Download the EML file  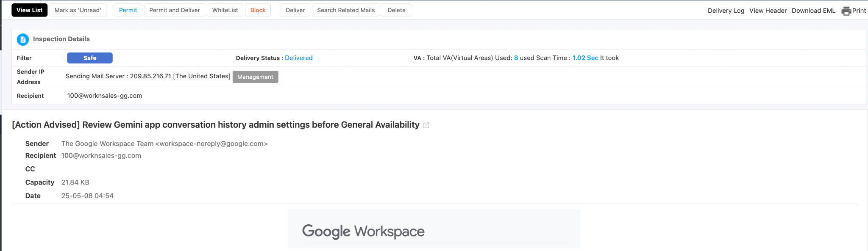click(x=814, y=11)
